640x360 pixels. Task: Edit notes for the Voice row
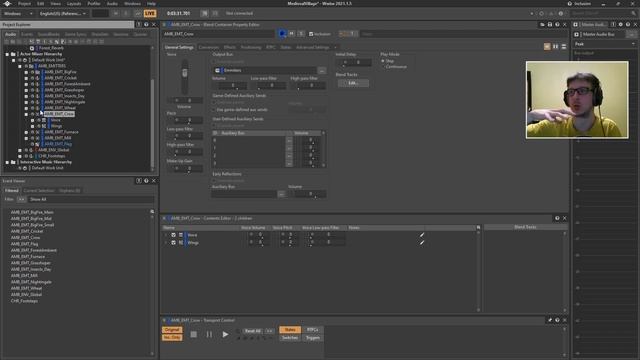tap(422, 235)
